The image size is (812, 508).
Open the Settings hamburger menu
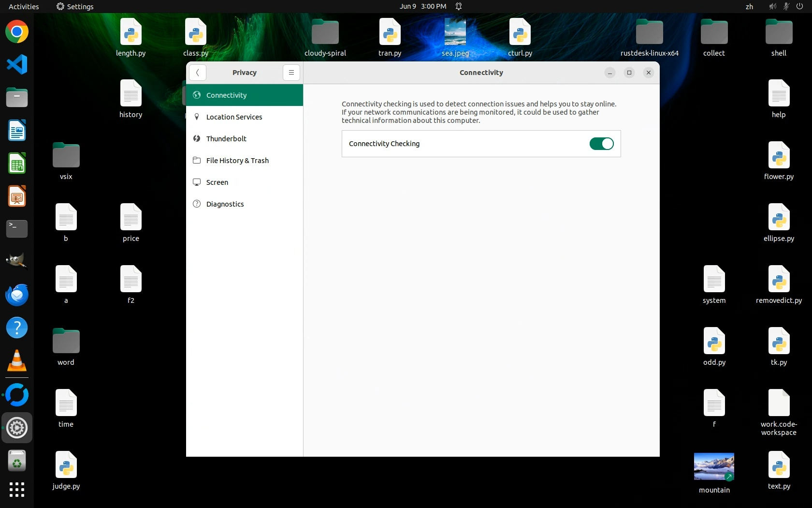tap(291, 73)
